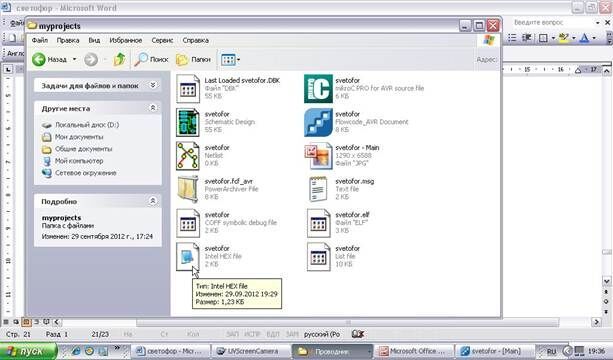
Task: Open the Сервис menu
Action: click(162, 40)
